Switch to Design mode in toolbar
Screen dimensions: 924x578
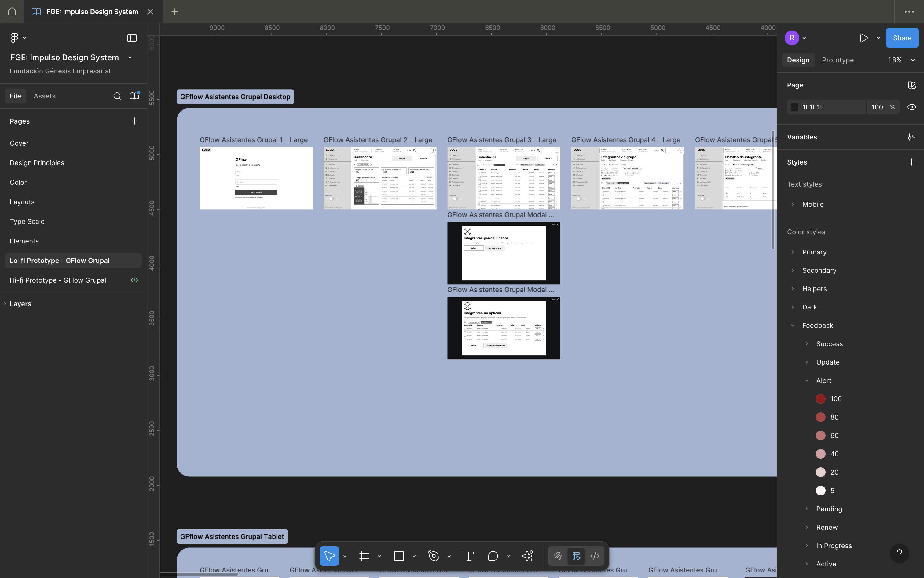coord(576,556)
